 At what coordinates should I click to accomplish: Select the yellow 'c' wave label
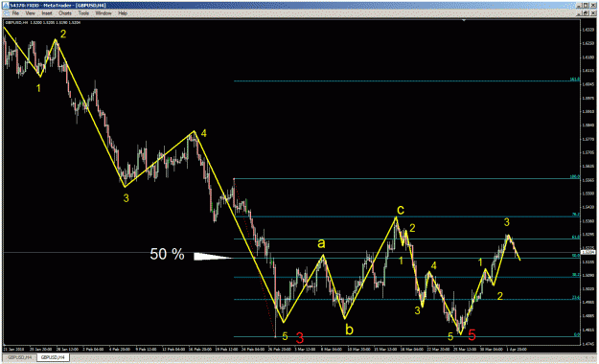(x=401, y=210)
